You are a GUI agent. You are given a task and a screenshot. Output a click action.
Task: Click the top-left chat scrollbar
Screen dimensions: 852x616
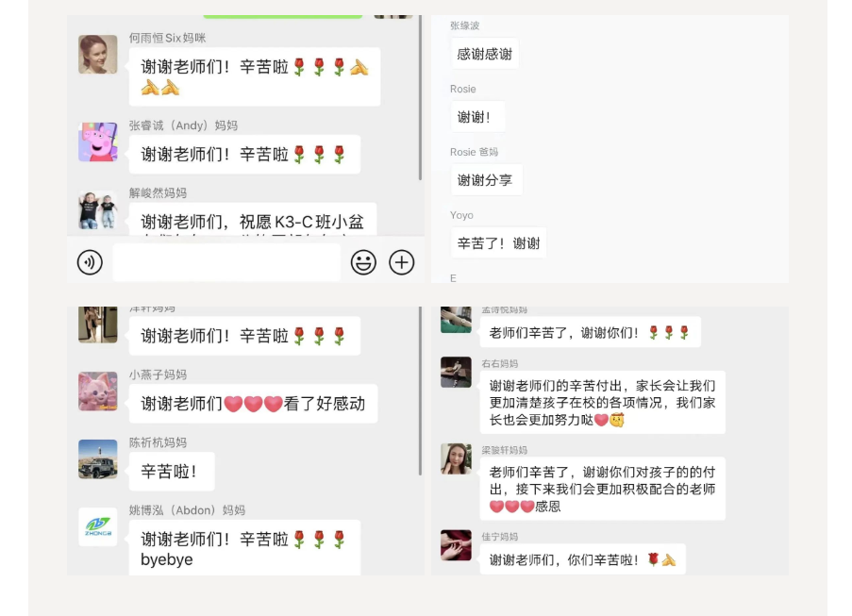point(420,98)
